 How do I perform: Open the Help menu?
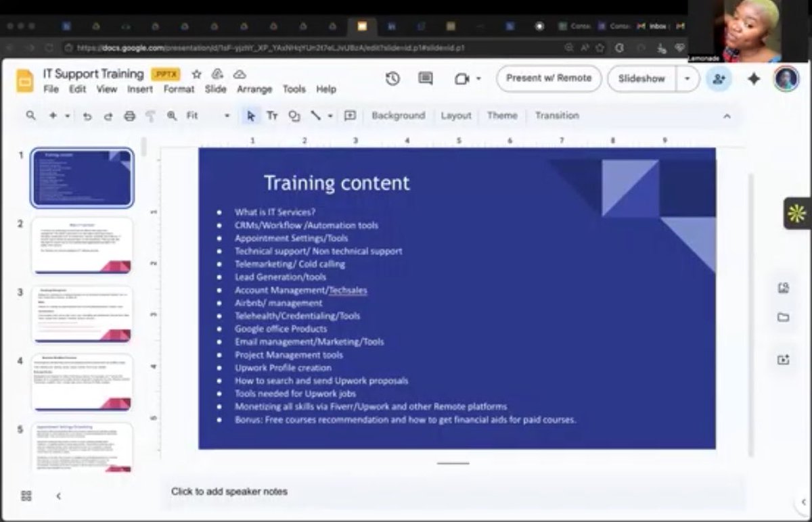(326, 89)
